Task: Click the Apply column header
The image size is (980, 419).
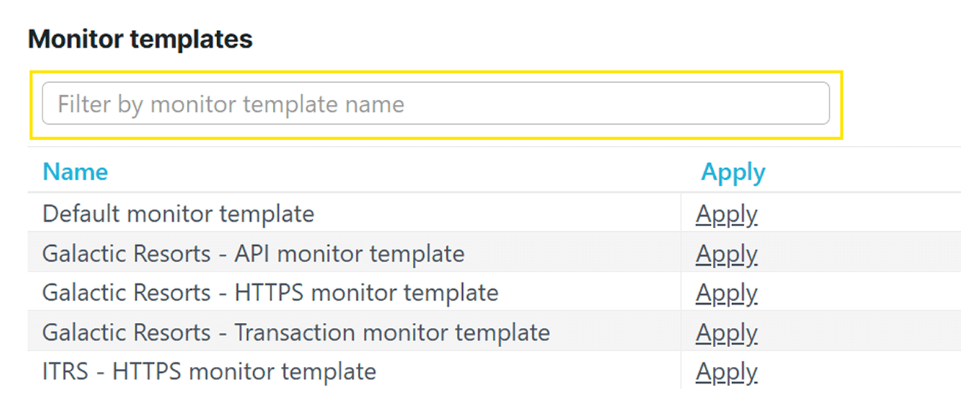Action: pyautogui.click(x=733, y=172)
